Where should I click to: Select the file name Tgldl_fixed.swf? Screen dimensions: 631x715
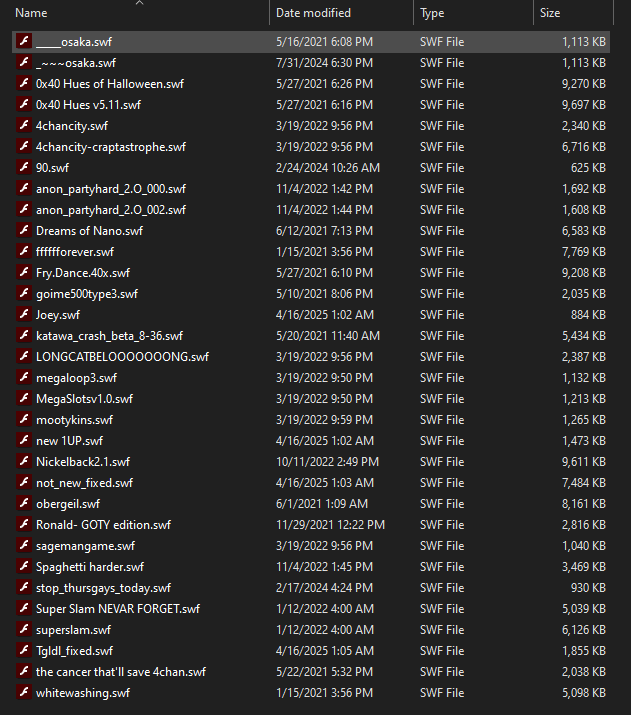point(74,651)
